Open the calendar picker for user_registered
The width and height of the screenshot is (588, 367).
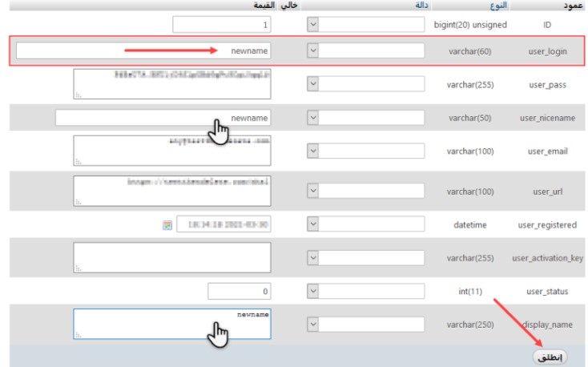coord(167,225)
